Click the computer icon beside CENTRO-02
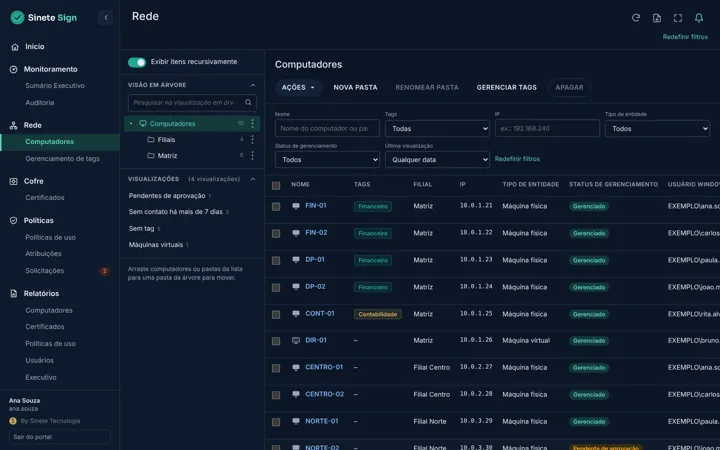This screenshot has width=720, height=450. 296,394
